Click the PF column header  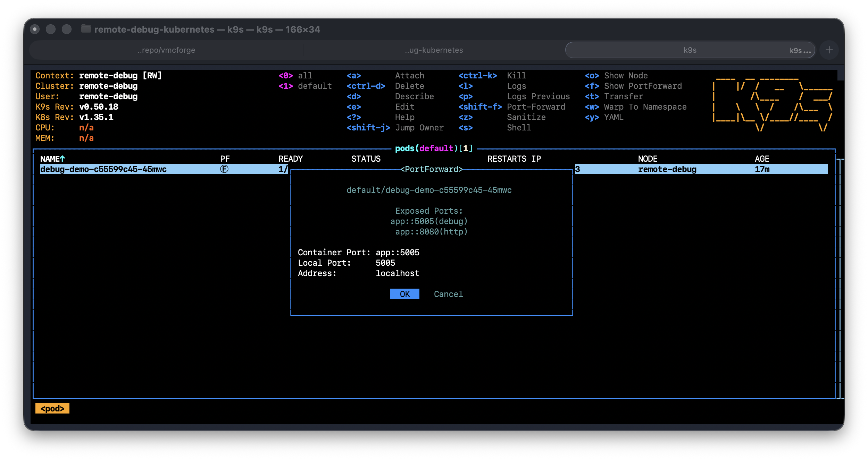click(225, 159)
